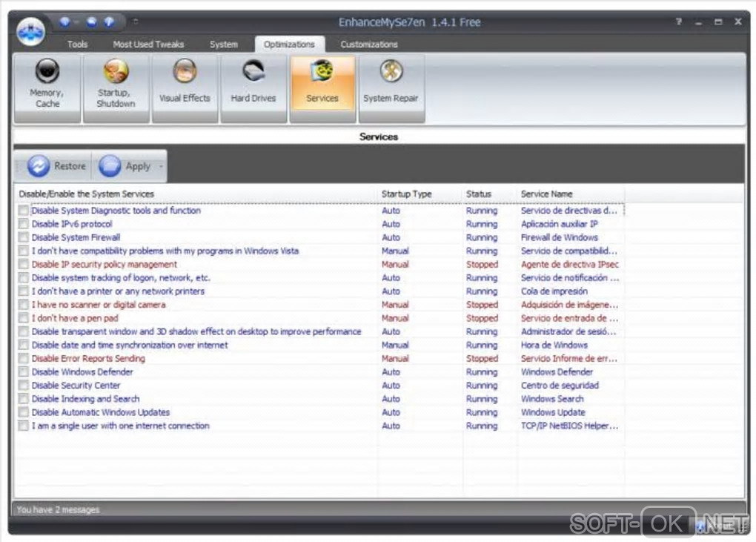The width and height of the screenshot is (756, 542).
Task: Open the Visual Effects section
Action: [x=185, y=88]
